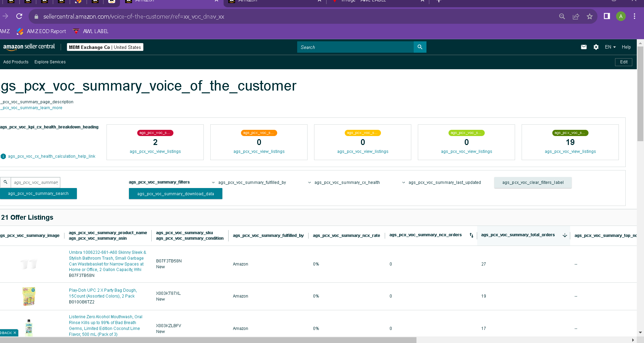Click the ags_pcx_voc_summary_search button
644x343 pixels.
(x=38, y=194)
